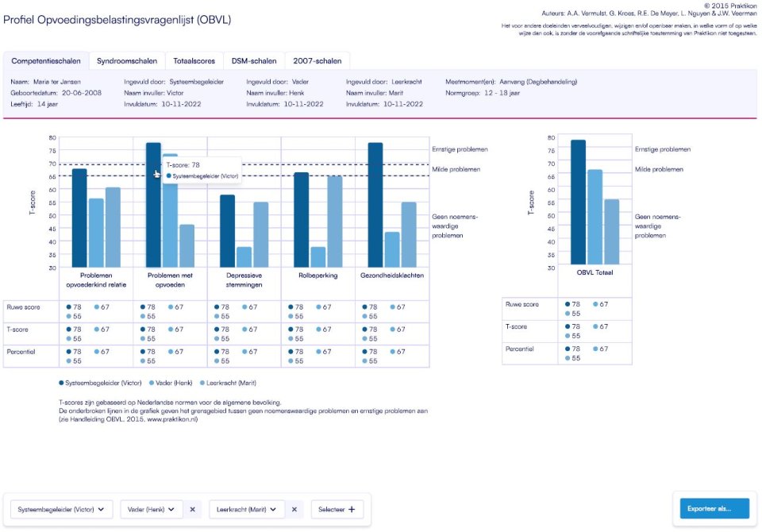Open the Totaalscores tab
762x532 pixels.
pyautogui.click(x=194, y=61)
